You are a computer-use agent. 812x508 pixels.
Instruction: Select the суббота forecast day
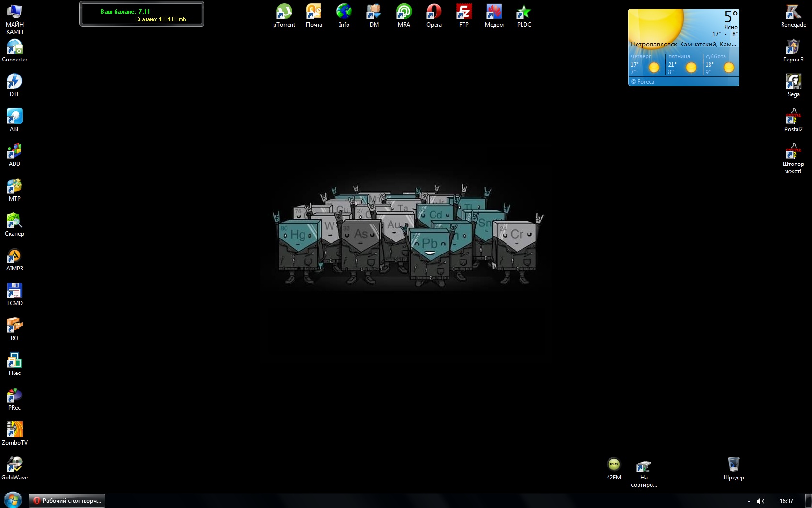(721, 64)
